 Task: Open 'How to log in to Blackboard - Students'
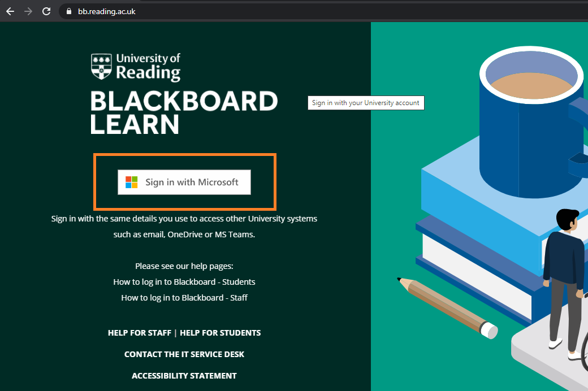coord(184,282)
